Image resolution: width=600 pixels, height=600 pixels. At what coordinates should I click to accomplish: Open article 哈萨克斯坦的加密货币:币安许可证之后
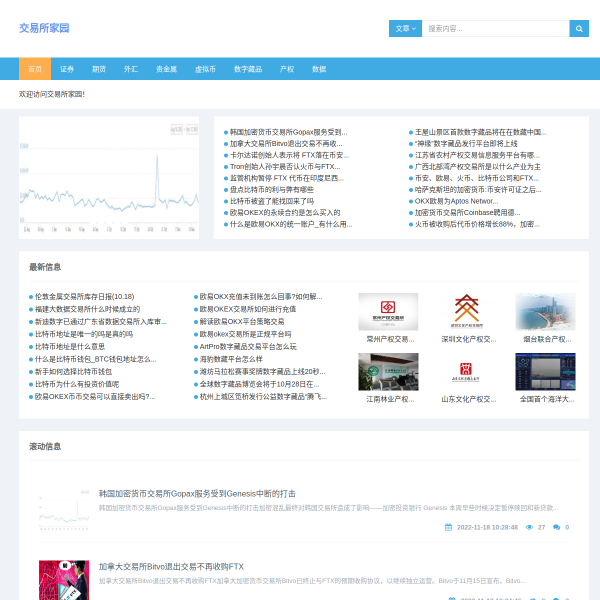click(x=478, y=190)
